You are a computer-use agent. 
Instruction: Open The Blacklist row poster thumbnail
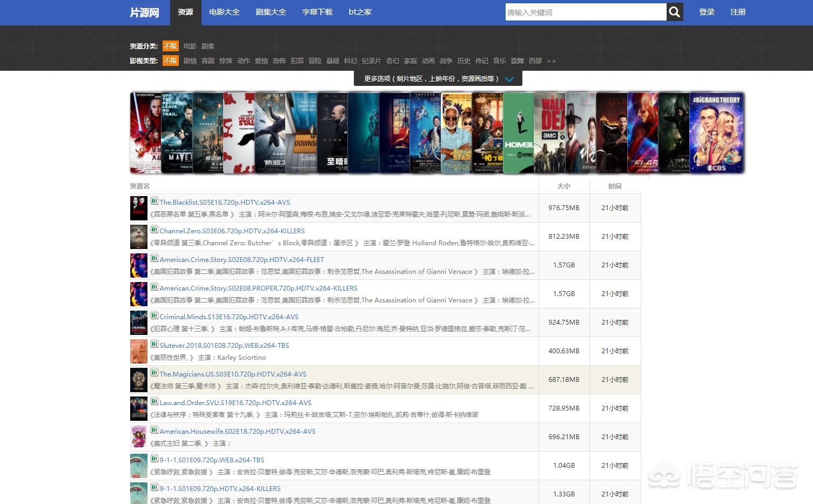tap(139, 208)
